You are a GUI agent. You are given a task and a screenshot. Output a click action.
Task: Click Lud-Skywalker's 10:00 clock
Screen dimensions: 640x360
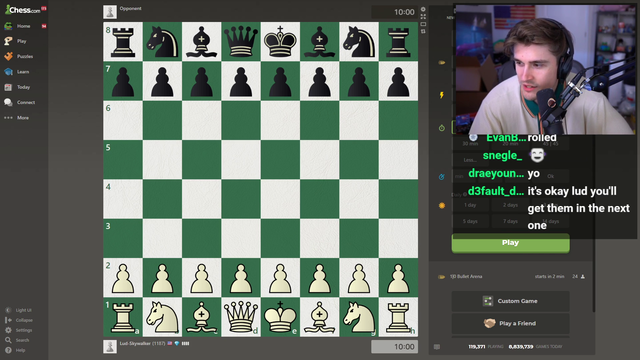395,347
